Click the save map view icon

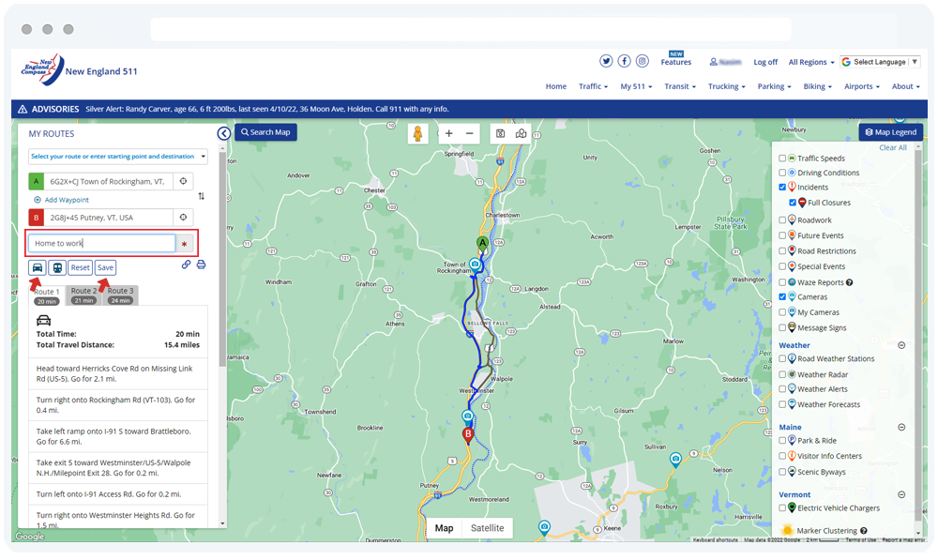point(501,133)
